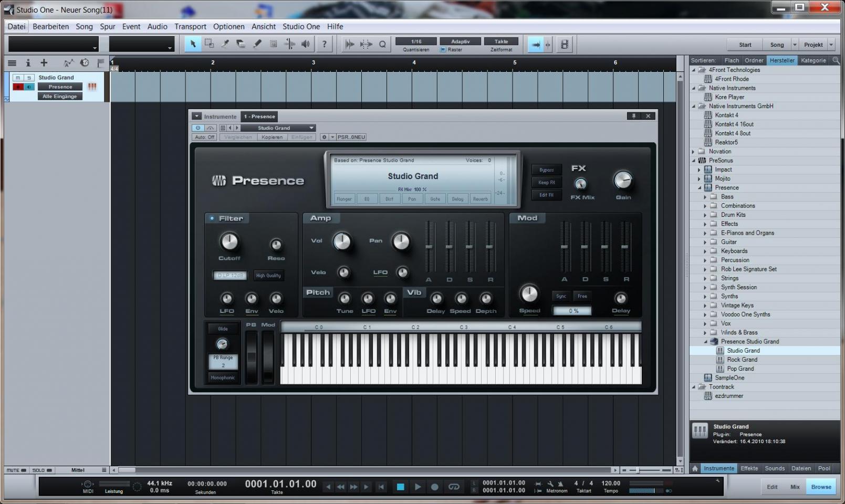This screenshot has height=504, width=845.
Task: Click the Projekt button
Action: pyautogui.click(x=813, y=45)
